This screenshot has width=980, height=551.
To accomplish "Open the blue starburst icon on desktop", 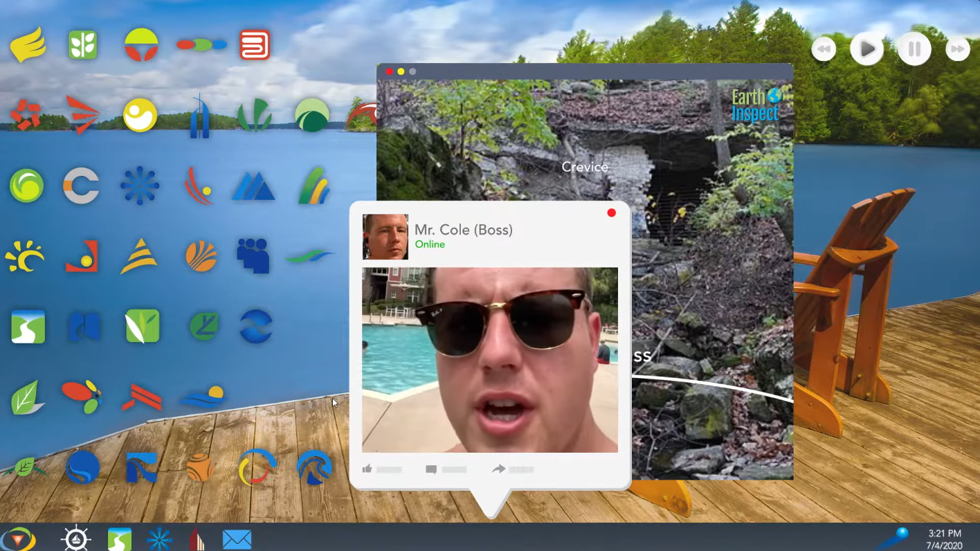I will tap(140, 186).
